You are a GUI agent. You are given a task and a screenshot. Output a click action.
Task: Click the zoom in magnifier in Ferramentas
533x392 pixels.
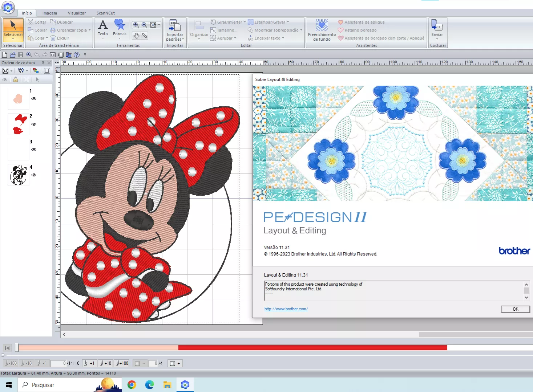point(136,25)
